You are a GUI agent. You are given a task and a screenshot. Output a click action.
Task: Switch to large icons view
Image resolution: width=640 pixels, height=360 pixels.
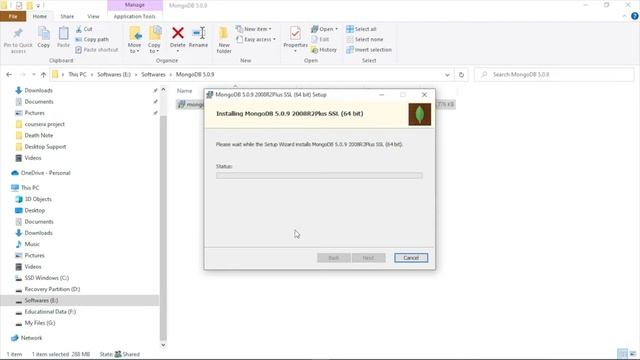[633, 353]
